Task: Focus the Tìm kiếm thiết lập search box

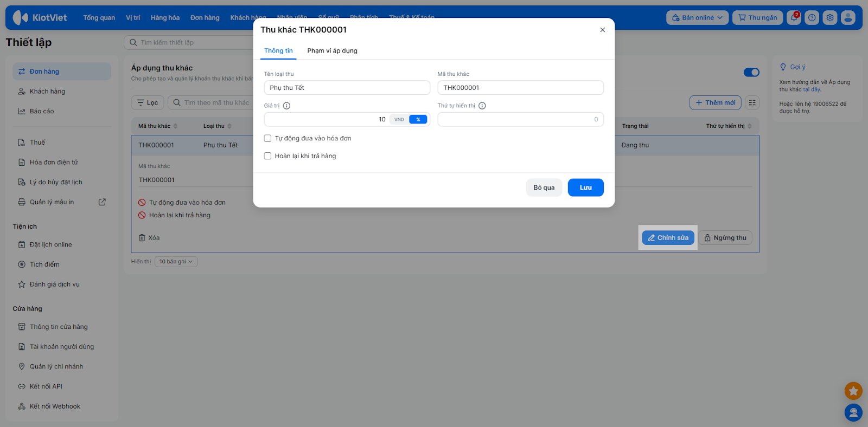Action: pos(189,43)
